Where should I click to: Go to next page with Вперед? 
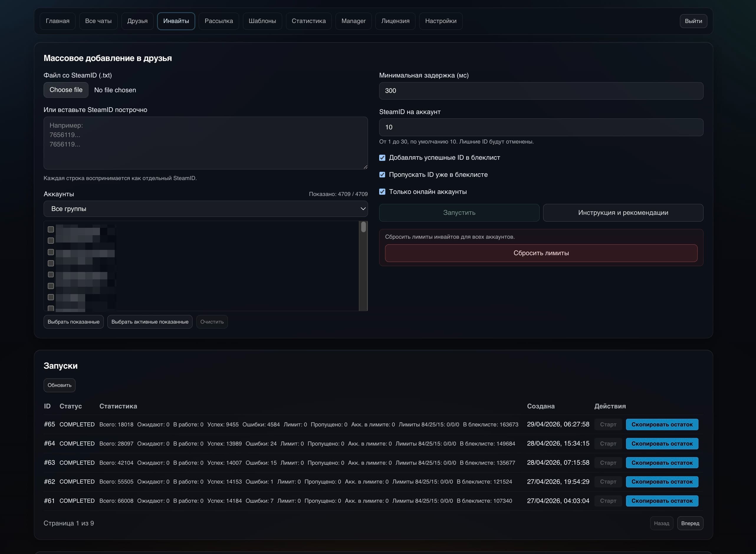[690, 523]
